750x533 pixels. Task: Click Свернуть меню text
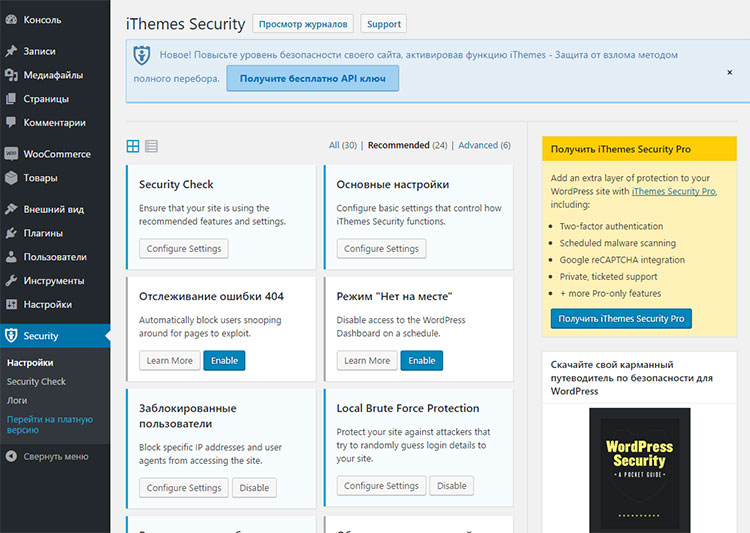[56, 456]
